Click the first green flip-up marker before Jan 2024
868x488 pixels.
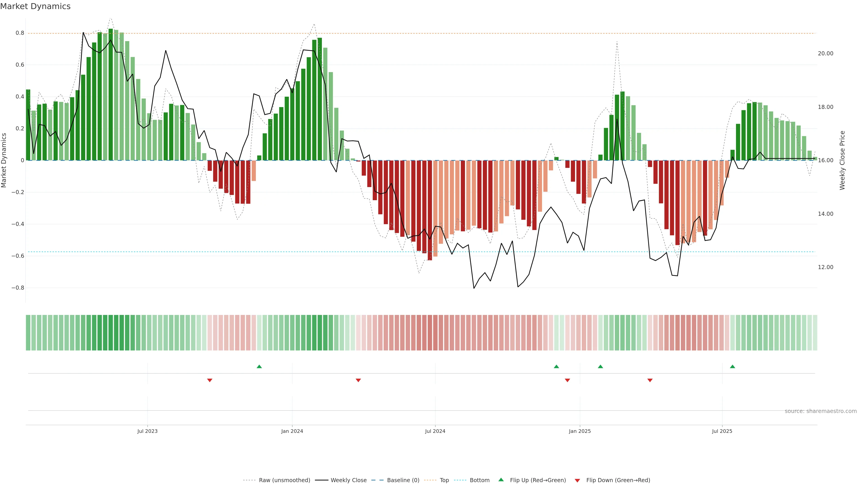[x=259, y=366]
